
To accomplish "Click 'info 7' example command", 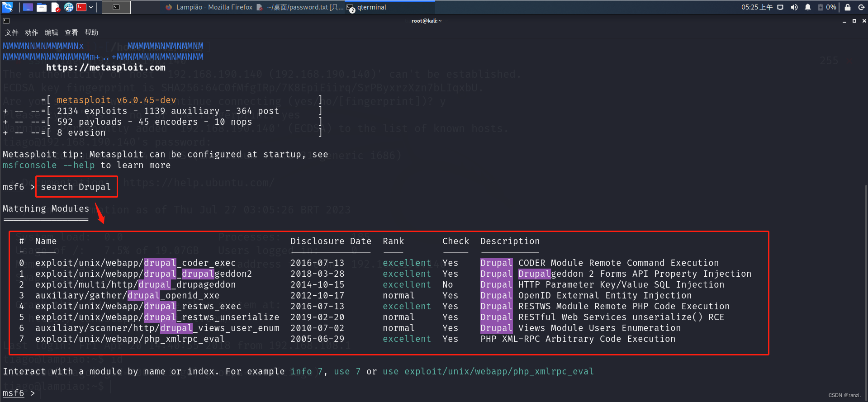I will click(307, 371).
